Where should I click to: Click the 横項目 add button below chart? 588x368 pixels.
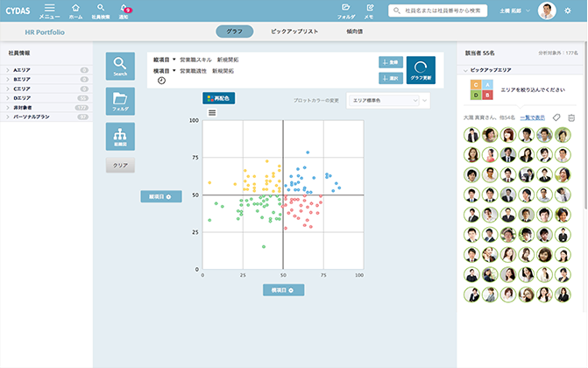[x=284, y=290]
